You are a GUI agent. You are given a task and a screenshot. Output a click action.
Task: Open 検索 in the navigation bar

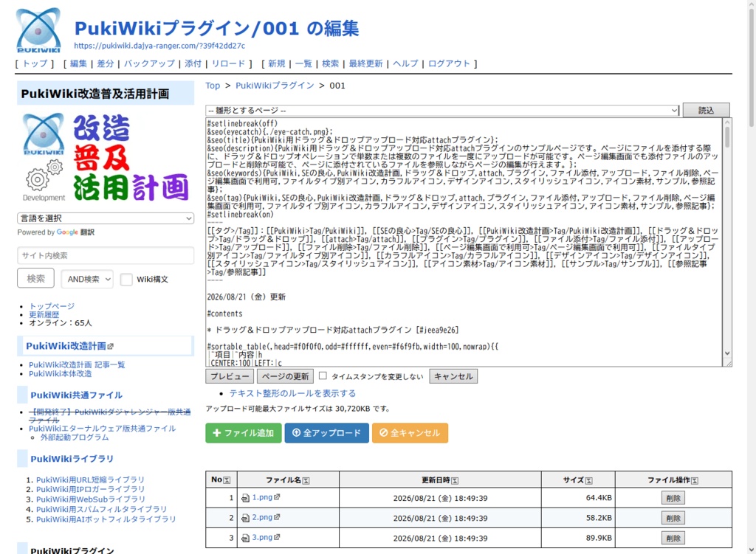[330, 63]
